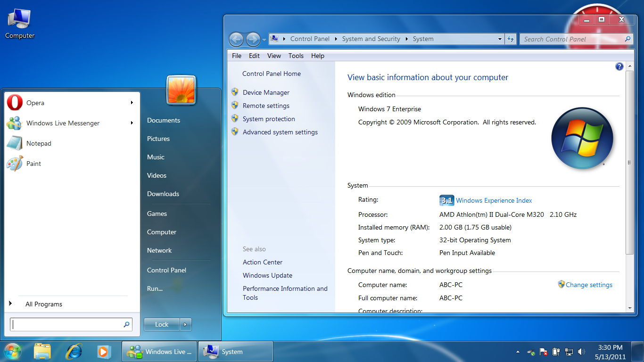Click the power battery tray icon
This screenshot has height=362, width=644.
click(x=556, y=352)
